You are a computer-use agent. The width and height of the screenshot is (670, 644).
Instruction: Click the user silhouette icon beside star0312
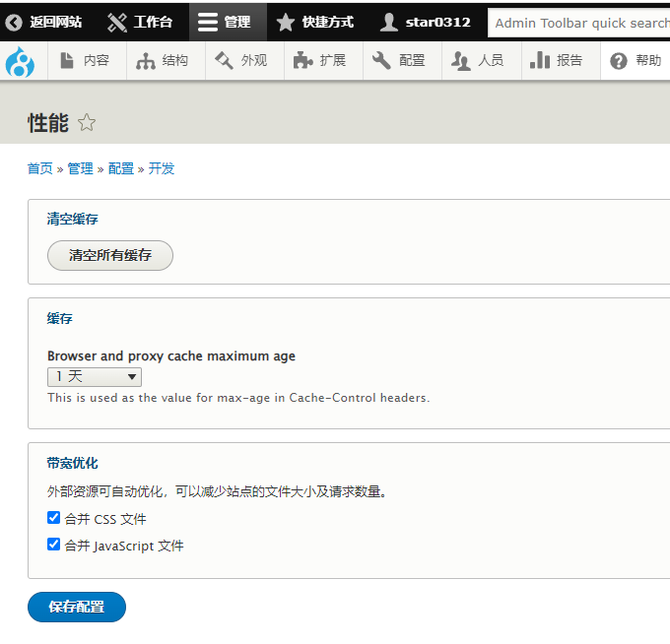(389, 23)
